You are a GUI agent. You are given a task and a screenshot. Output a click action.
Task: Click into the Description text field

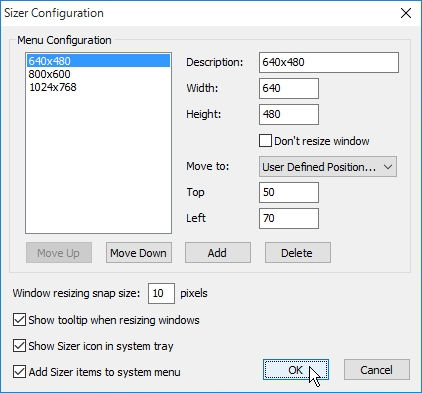point(329,62)
